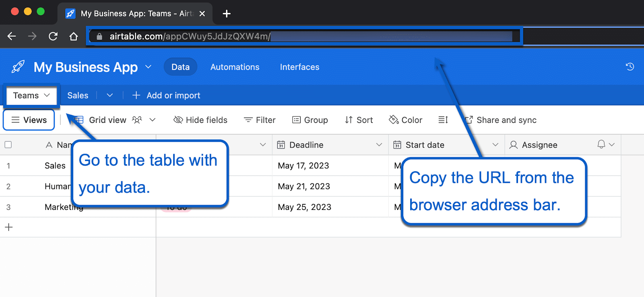Click Add or import button
The height and width of the screenshot is (297, 644).
click(166, 96)
